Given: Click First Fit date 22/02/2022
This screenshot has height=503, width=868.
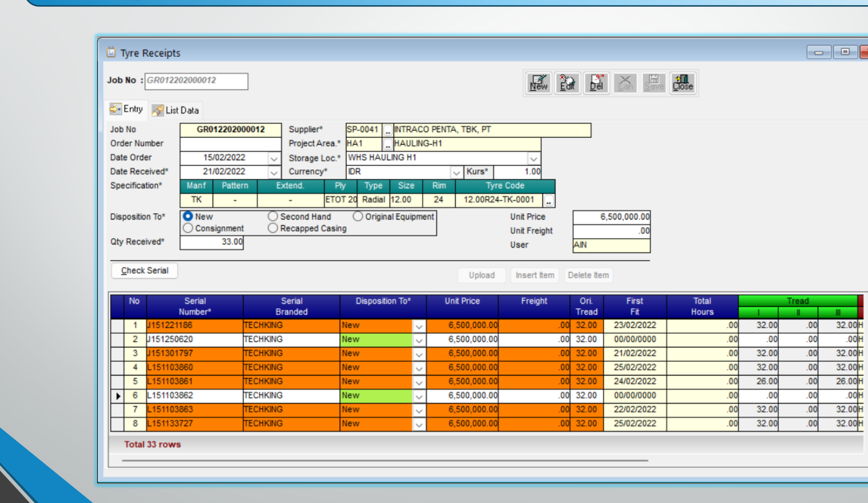Looking at the screenshot, I should click(635, 409).
